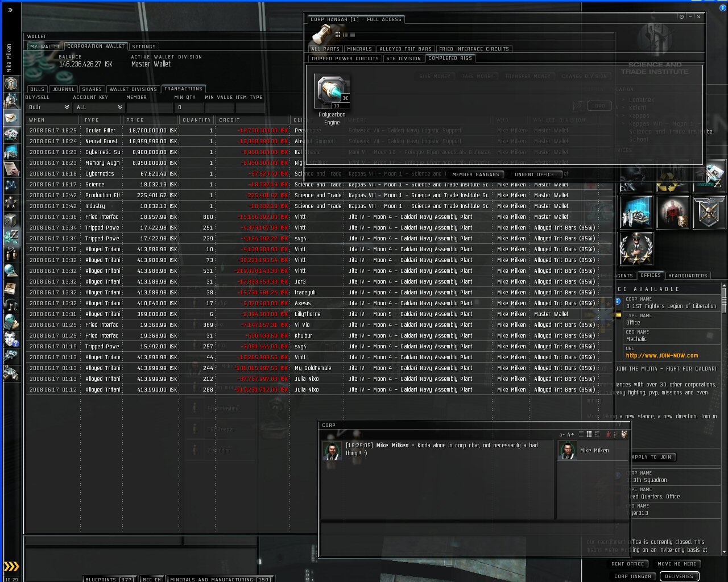Screen dimensions: 728x582
Task: Expand the sidebar with the top double-arrow
Action: [x=10, y=10]
